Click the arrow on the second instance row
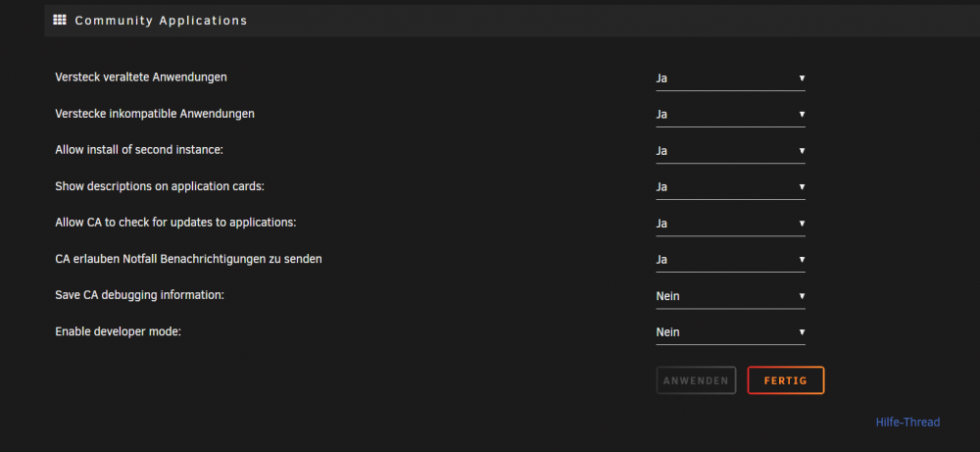 (802, 151)
